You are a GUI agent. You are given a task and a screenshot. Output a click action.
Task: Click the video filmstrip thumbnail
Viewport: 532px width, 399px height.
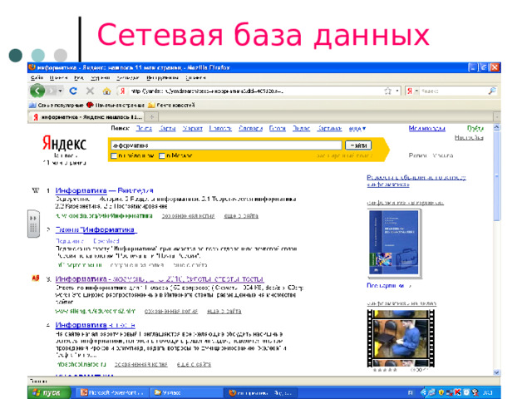pyautogui.click(x=401, y=338)
